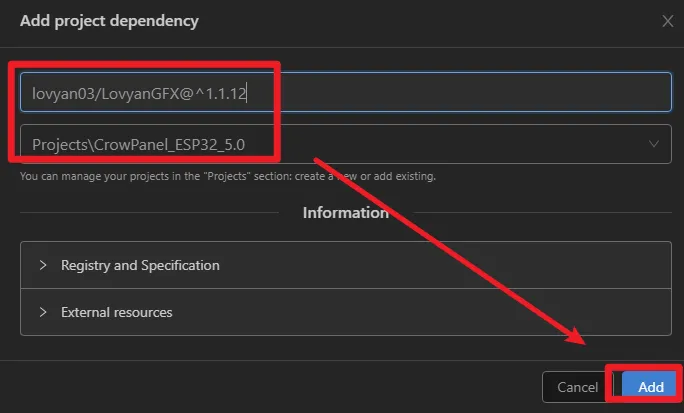Viewport: 684px width, 413px height.
Task: Click the chevron arrow in the project selector
Action: click(x=654, y=144)
